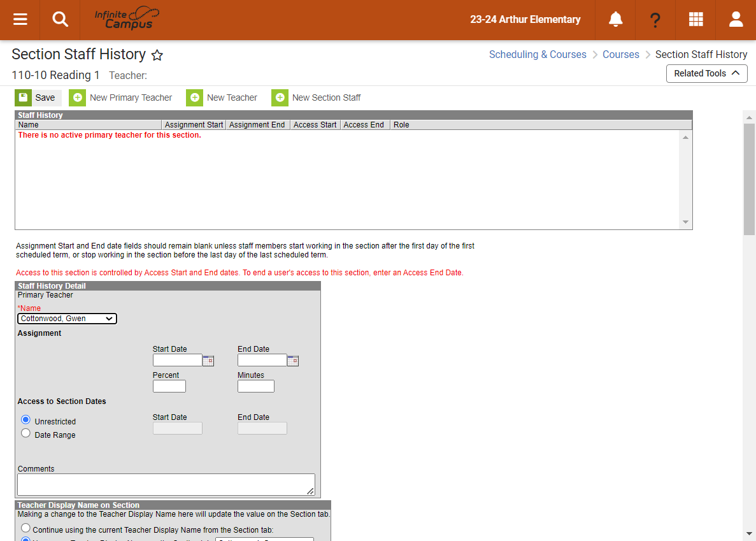Click the Access End column header
This screenshot has width=756, height=541.
click(365, 125)
